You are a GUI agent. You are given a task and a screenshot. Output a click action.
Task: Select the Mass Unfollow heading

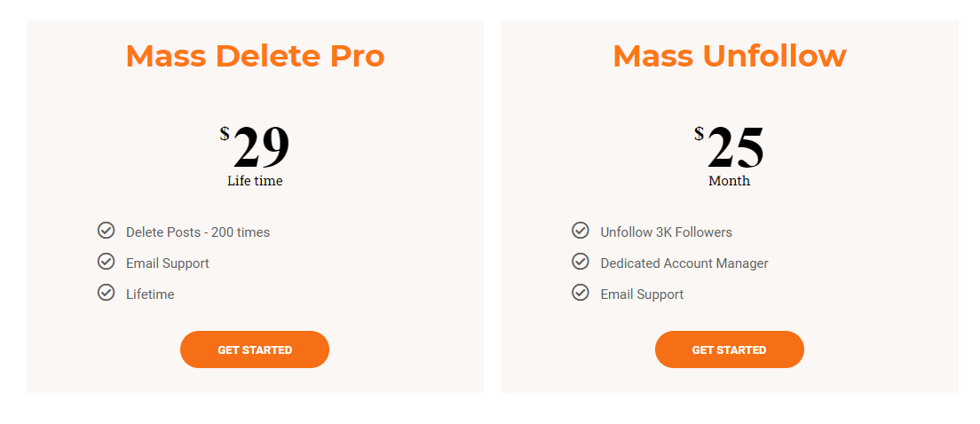point(730,56)
